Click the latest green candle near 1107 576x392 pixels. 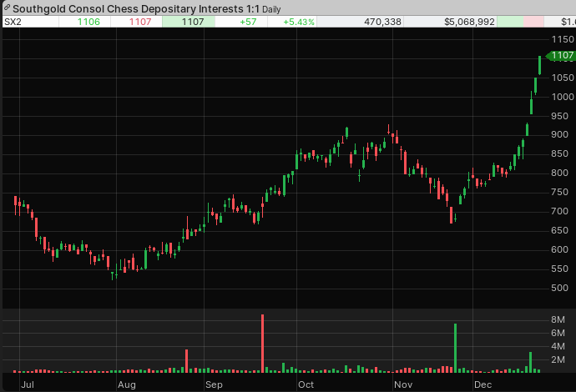point(539,65)
